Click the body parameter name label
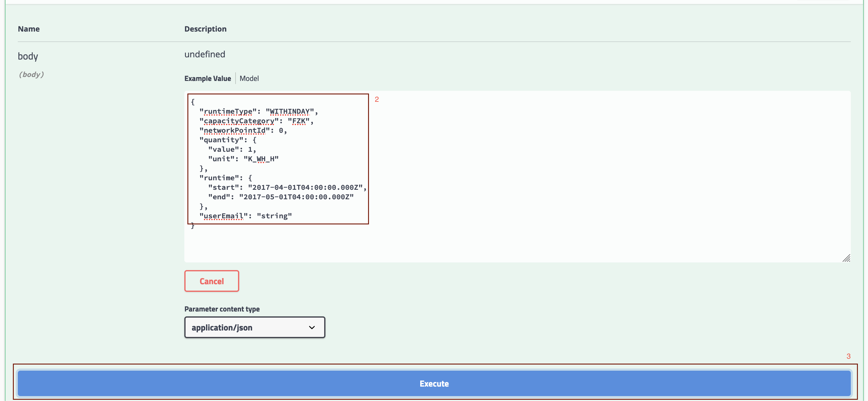 28,56
